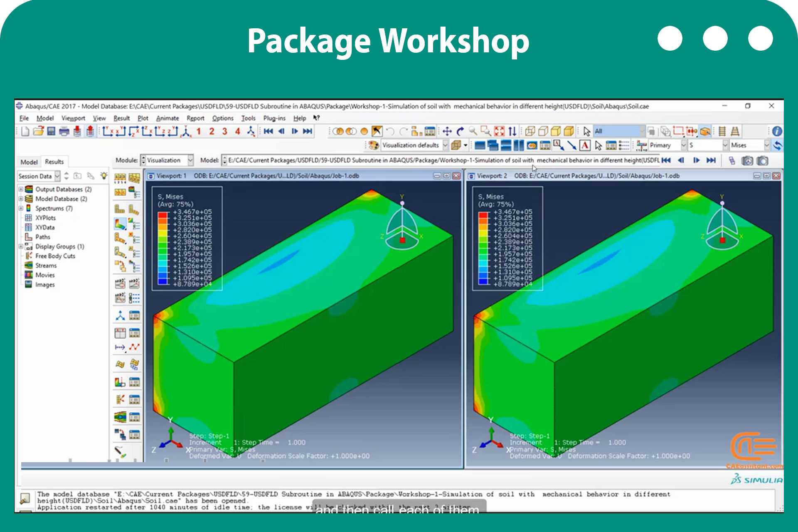Open the Plug-ins menu

pos(274,118)
